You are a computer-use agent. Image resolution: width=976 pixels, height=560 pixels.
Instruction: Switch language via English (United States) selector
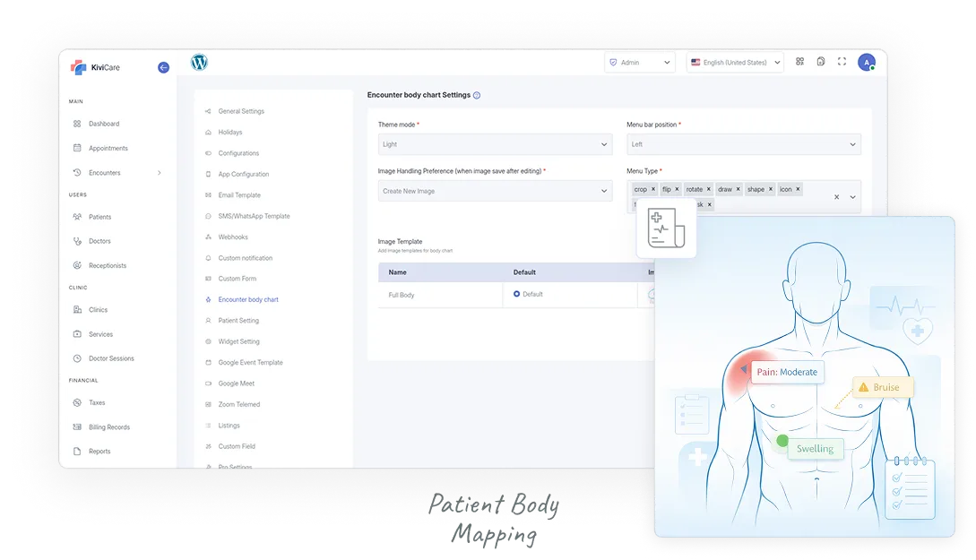coord(734,63)
